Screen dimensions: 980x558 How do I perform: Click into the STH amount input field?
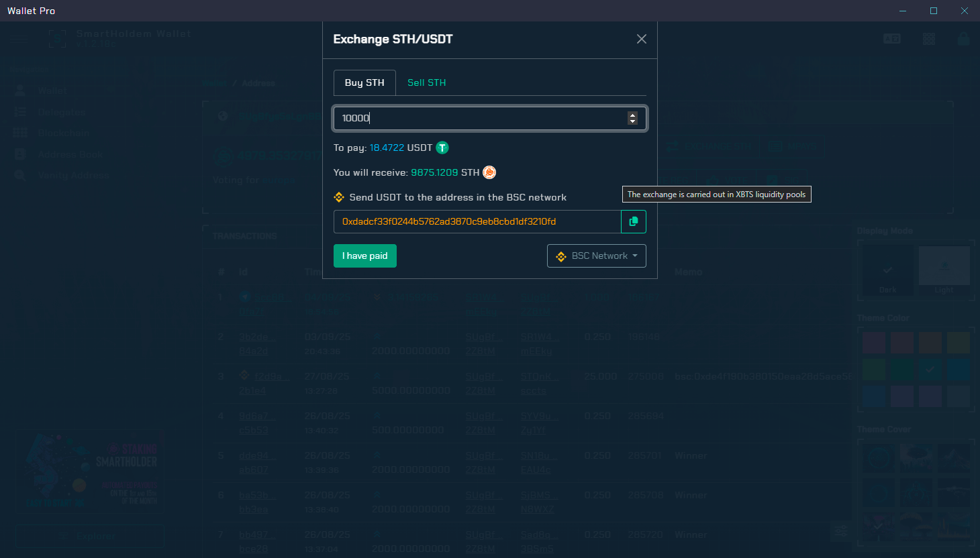pyautogui.click(x=480, y=118)
